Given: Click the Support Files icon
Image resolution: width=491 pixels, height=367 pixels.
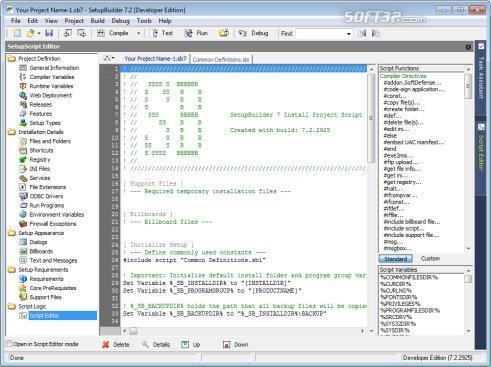Looking at the screenshot, I should point(23,297).
